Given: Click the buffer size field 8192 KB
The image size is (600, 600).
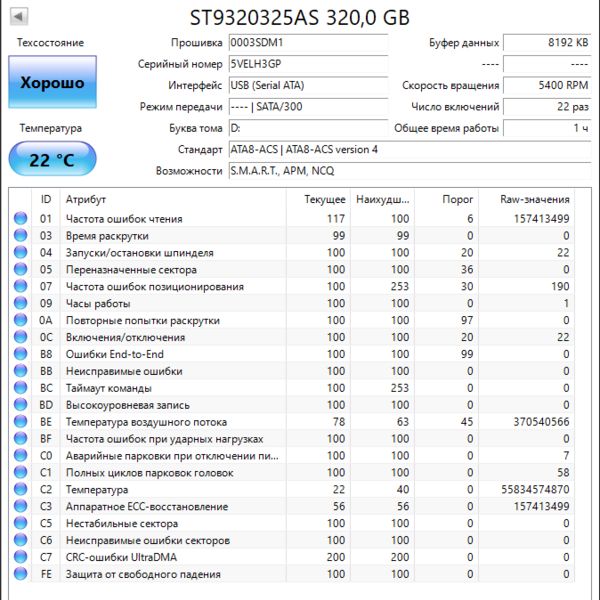Looking at the screenshot, I should coord(547,42).
